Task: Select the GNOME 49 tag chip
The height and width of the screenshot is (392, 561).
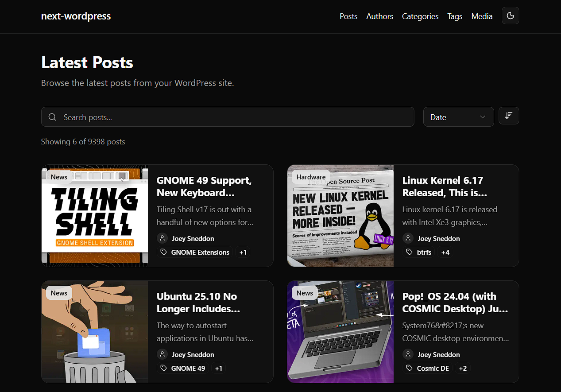Action: pyautogui.click(x=182, y=368)
